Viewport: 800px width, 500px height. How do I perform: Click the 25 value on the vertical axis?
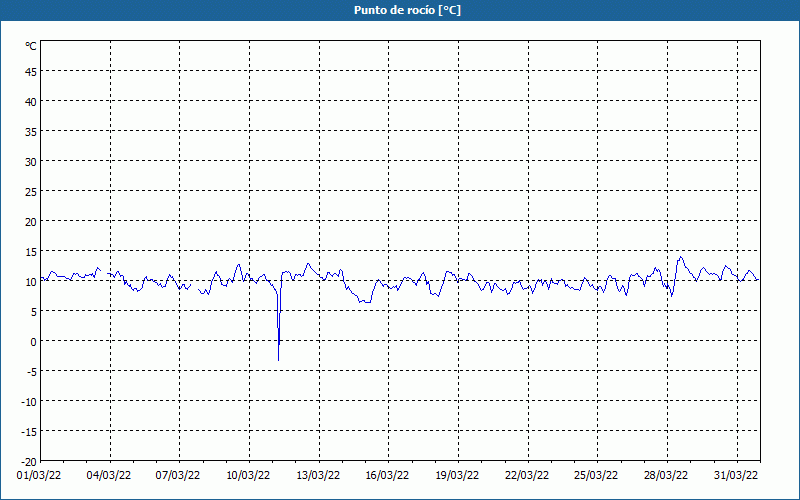click(31, 192)
